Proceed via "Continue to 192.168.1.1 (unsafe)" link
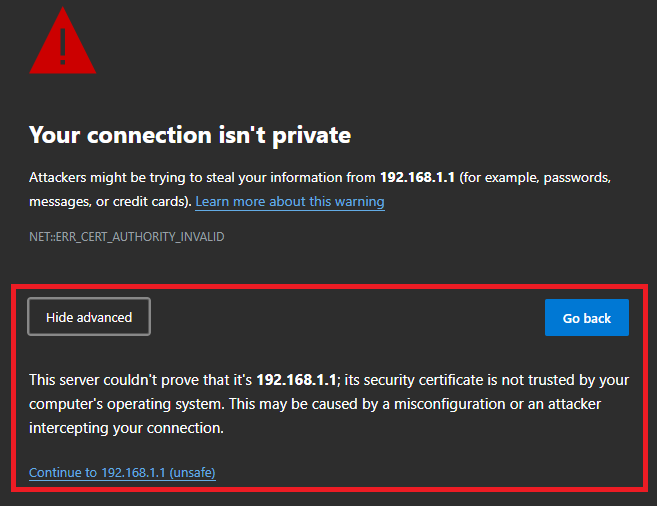This screenshot has height=506, width=657. pyautogui.click(x=122, y=472)
